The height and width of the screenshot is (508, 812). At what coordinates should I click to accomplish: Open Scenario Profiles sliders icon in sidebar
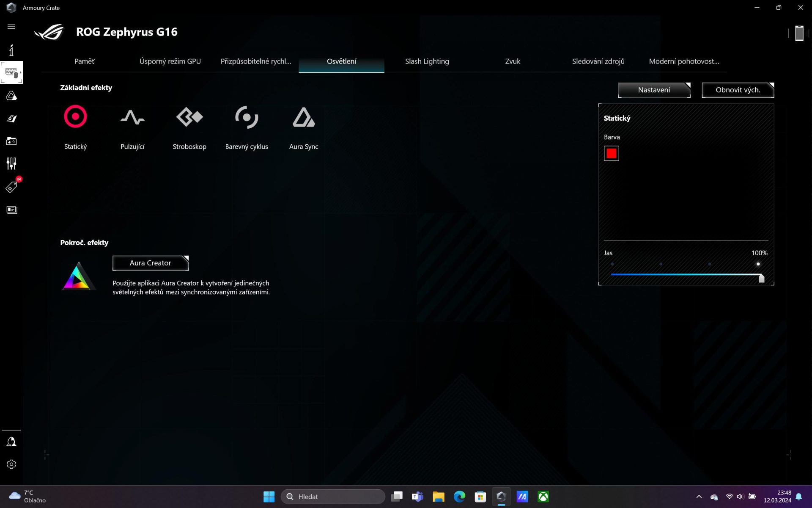pos(11,163)
